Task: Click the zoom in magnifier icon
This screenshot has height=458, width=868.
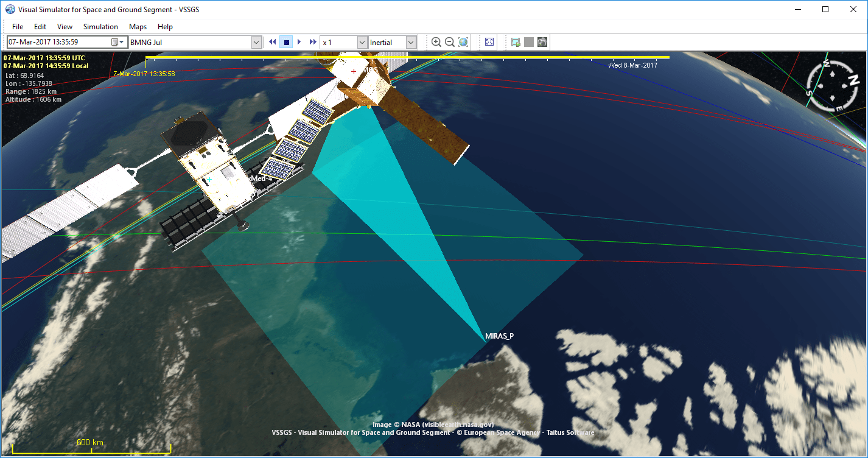Action: click(x=436, y=42)
